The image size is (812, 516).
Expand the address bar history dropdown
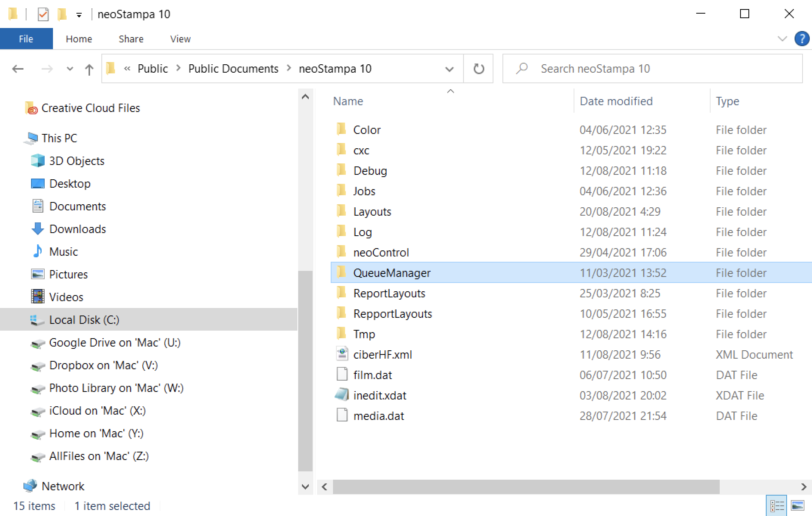(x=449, y=69)
